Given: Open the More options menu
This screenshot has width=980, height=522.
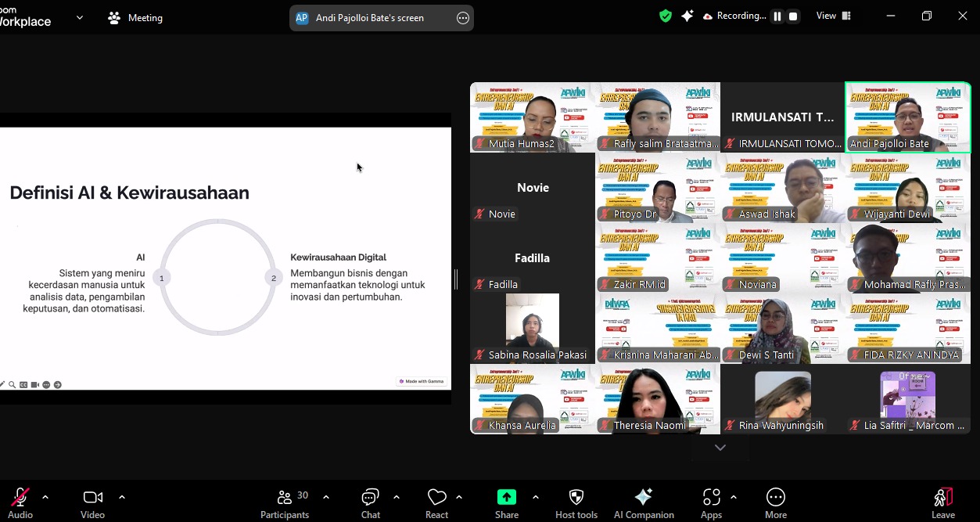Looking at the screenshot, I should (x=776, y=503).
